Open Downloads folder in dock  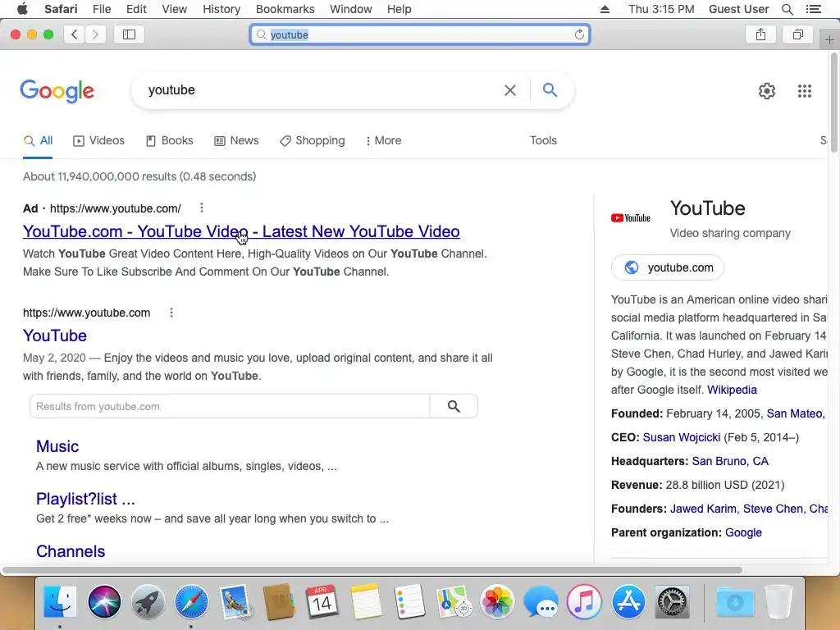pyautogui.click(x=735, y=601)
